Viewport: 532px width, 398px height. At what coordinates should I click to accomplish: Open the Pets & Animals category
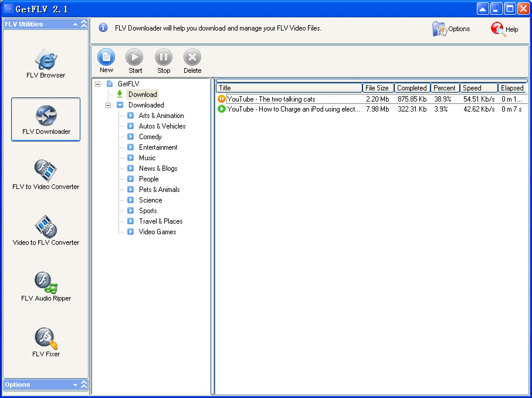[159, 189]
